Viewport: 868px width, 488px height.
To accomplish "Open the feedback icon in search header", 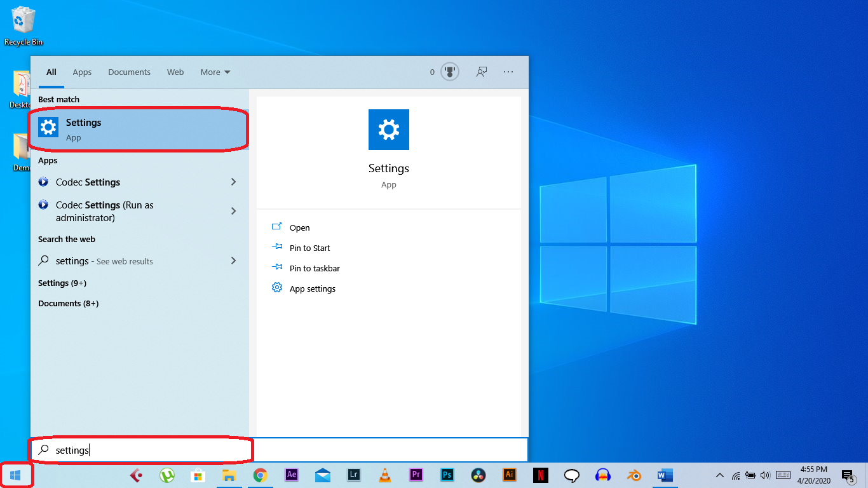I will tap(482, 72).
